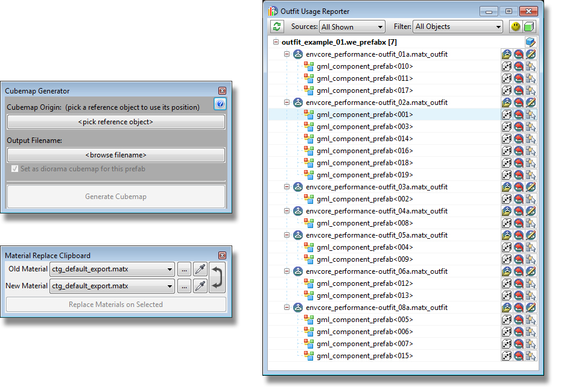This screenshot has height=392, width=561.
Task: Collapse the envcore_performance-outfit_08a node
Action: pos(287,307)
